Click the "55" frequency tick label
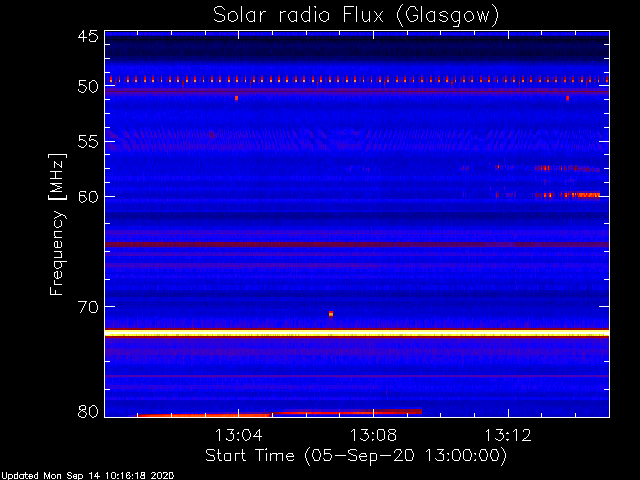 pyautogui.click(x=88, y=142)
